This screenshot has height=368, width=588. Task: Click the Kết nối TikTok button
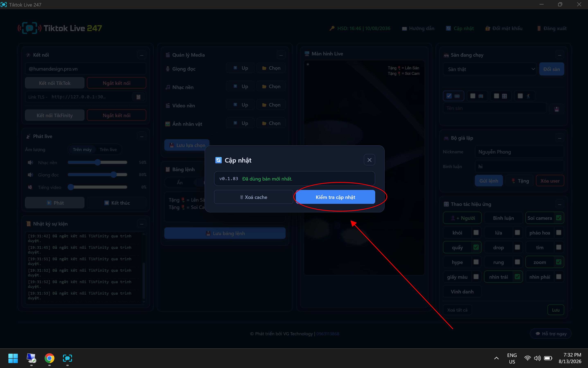point(55,83)
